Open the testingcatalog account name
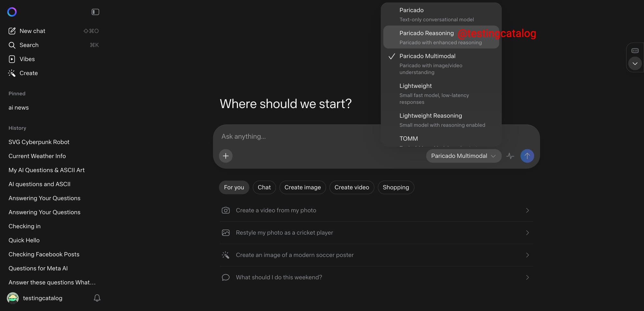This screenshot has height=311, width=644. click(x=43, y=298)
